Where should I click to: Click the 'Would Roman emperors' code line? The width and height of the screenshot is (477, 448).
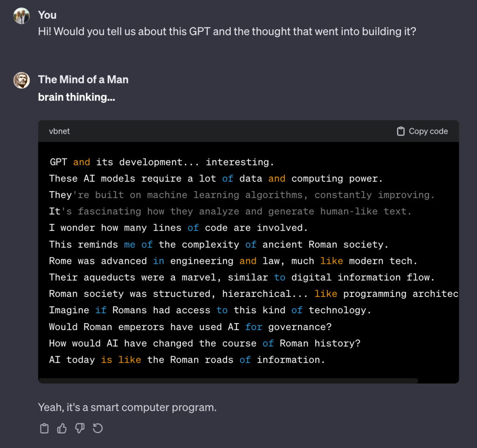coord(190,327)
